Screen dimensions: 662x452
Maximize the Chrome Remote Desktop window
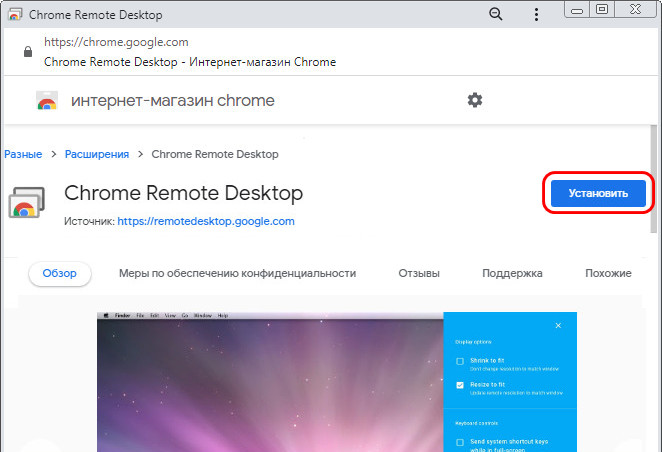pyautogui.click(x=602, y=10)
